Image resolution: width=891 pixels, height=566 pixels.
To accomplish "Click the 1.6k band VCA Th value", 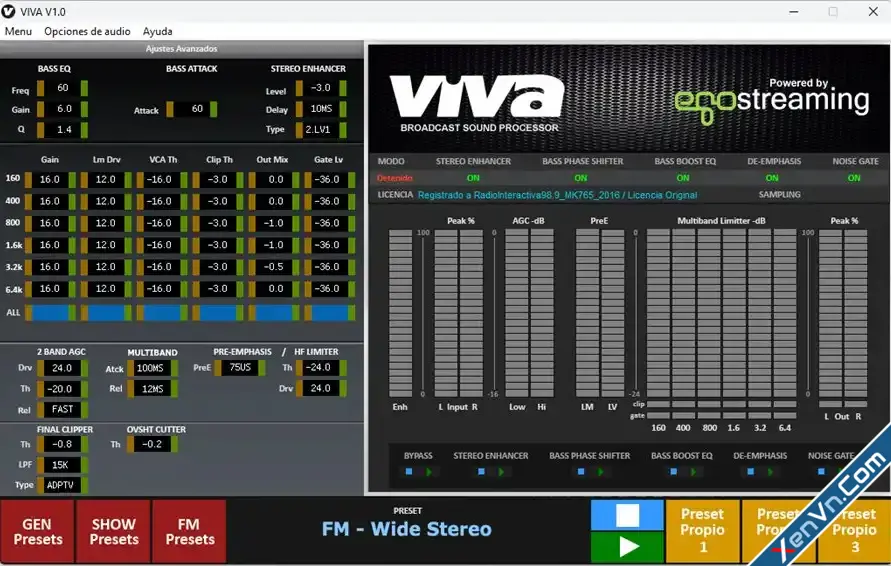I will pyautogui.click(x=162, y=245).
